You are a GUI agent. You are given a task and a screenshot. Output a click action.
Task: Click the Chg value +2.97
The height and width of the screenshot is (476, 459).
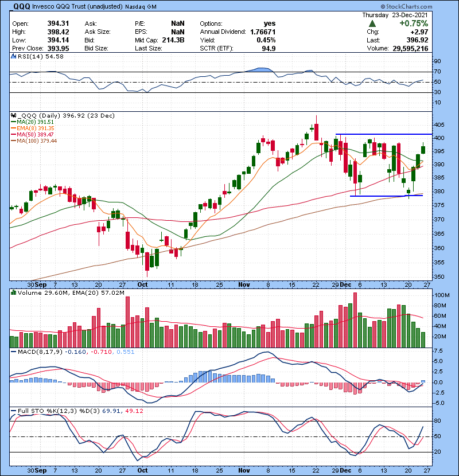point(419,32)
